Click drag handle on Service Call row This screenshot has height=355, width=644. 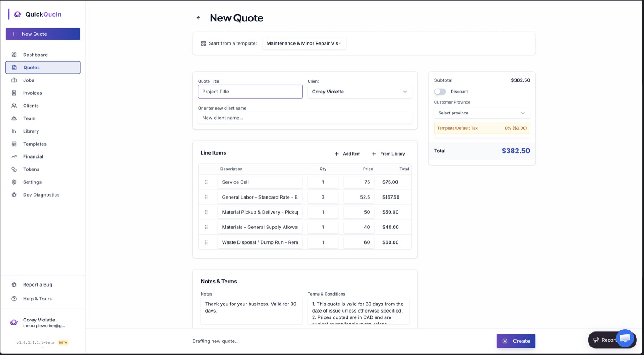click(x=206, y=182)
